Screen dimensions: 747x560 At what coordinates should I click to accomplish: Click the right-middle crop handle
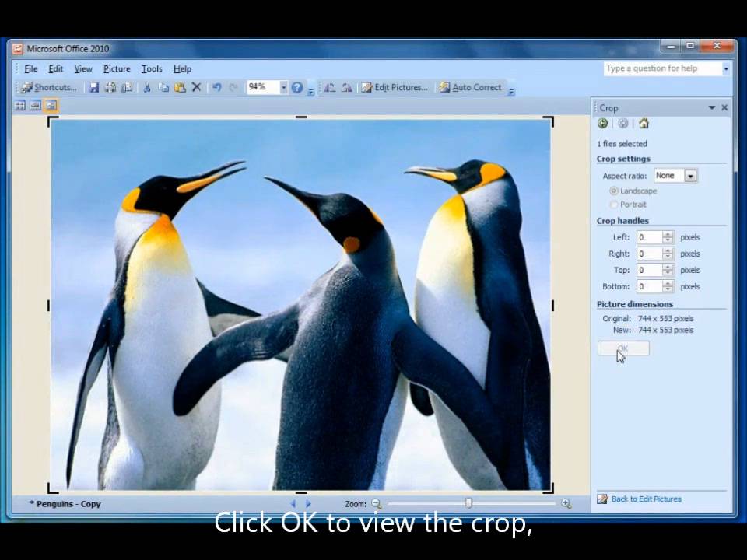click(552, 306)
